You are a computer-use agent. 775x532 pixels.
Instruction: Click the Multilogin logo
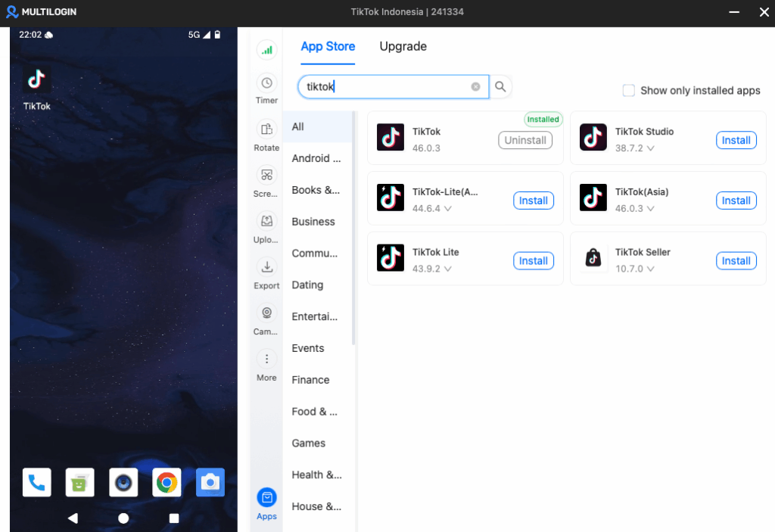tap(42, 12)
